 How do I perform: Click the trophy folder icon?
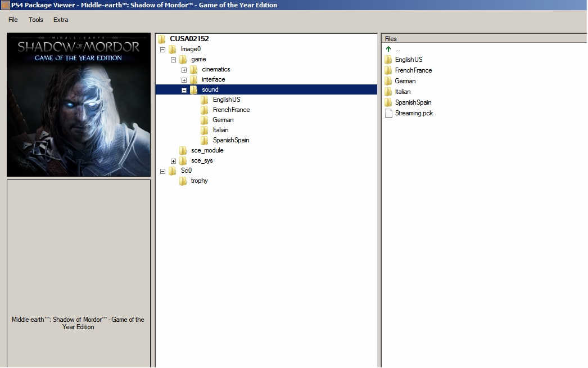[183, 181]
